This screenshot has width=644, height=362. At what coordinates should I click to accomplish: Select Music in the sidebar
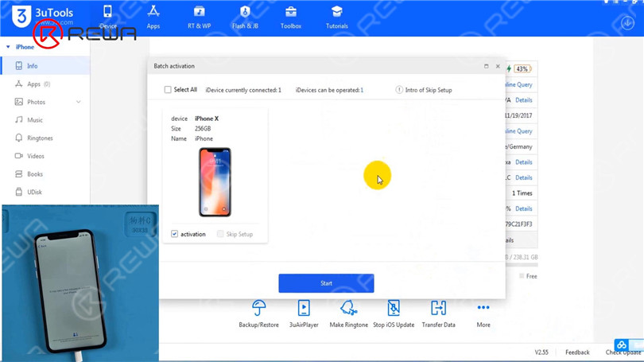34,120
